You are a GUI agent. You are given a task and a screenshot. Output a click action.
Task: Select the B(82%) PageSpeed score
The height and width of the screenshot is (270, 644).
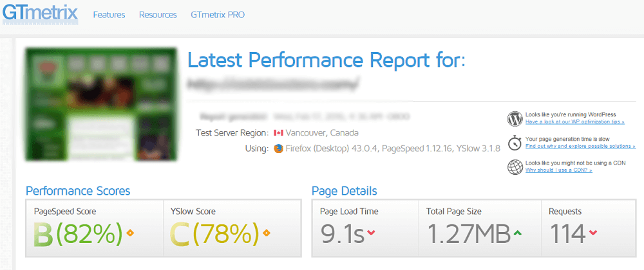pos(78,235)
